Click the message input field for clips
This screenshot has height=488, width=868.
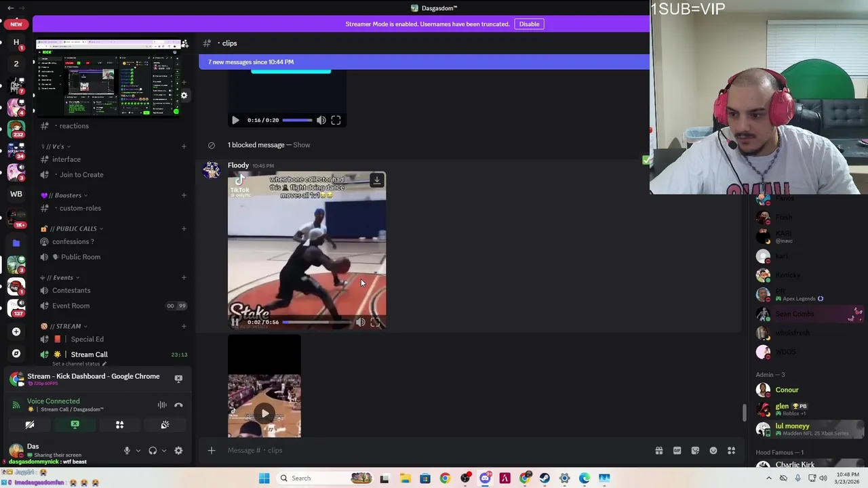pos(434,451)
